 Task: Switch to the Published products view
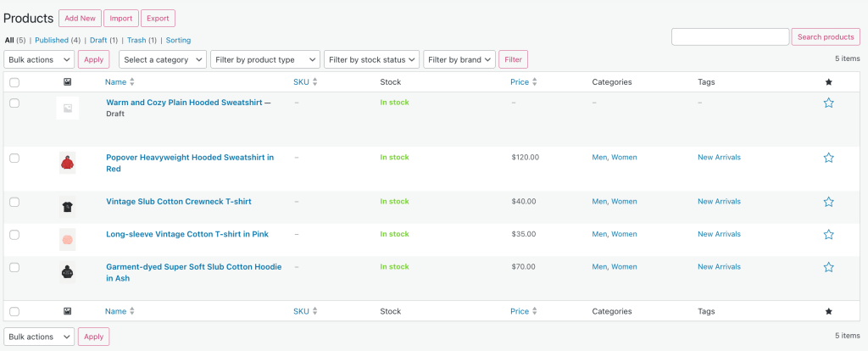pos(53,40)
